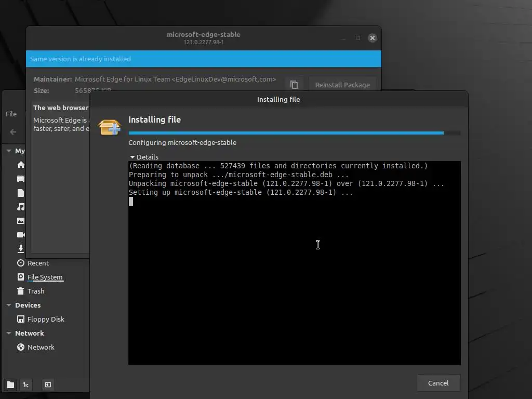Click 'Configuring microsoft-edge-stable' status text

tap(182, 142)
